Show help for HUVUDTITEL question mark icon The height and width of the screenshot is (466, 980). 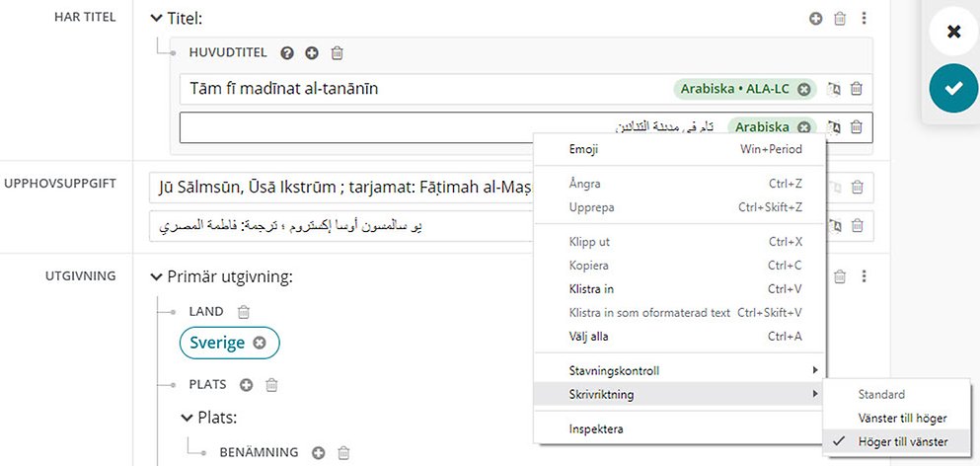pos(287,53)
